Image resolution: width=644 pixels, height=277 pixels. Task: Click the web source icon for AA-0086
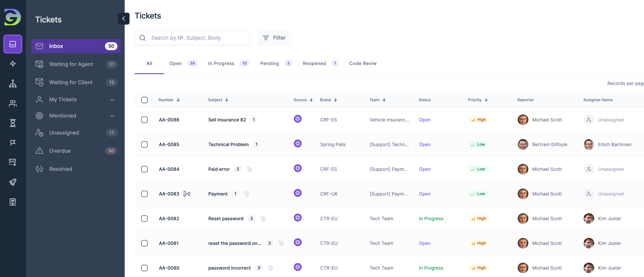click(x=298, y=119)
